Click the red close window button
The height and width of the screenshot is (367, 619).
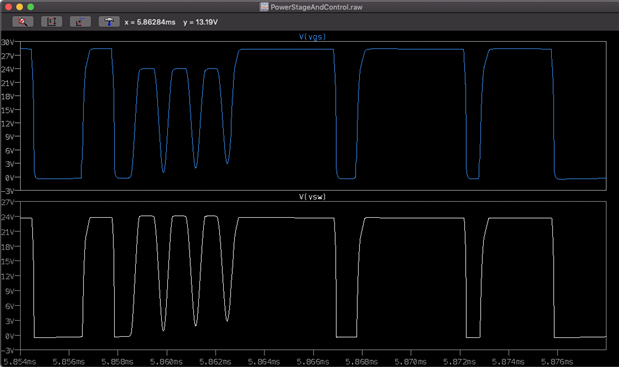(9, 7)
